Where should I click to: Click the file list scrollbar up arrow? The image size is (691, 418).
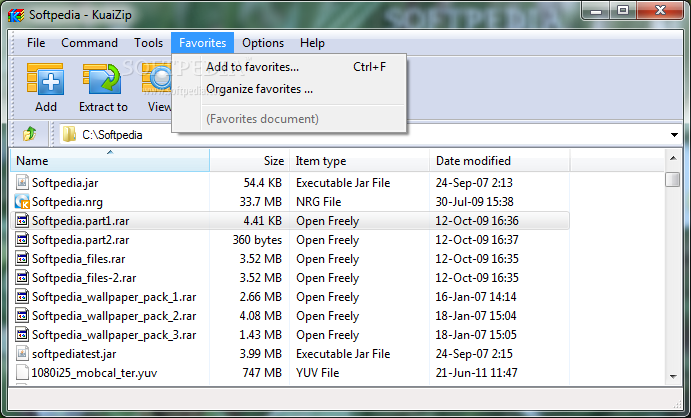673,158
